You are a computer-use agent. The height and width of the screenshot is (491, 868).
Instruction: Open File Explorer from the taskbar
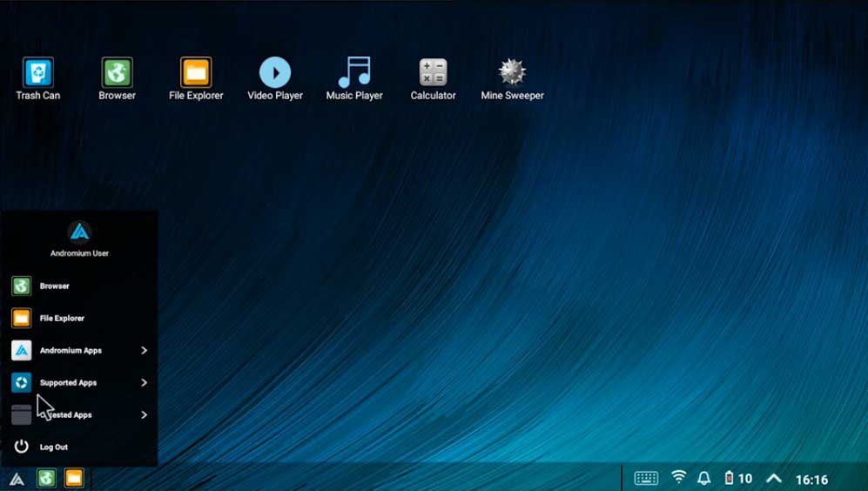(x=74, y=478)
